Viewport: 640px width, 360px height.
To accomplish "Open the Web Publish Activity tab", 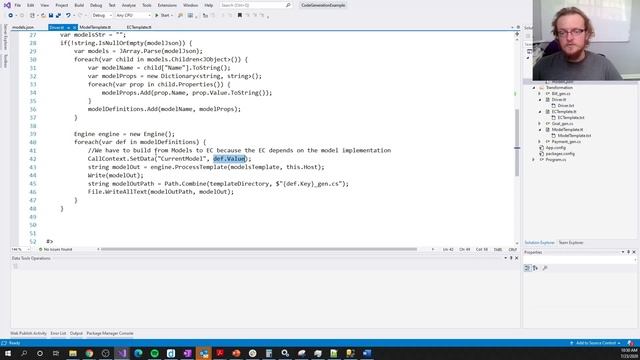I will click(x=28, y=333).
